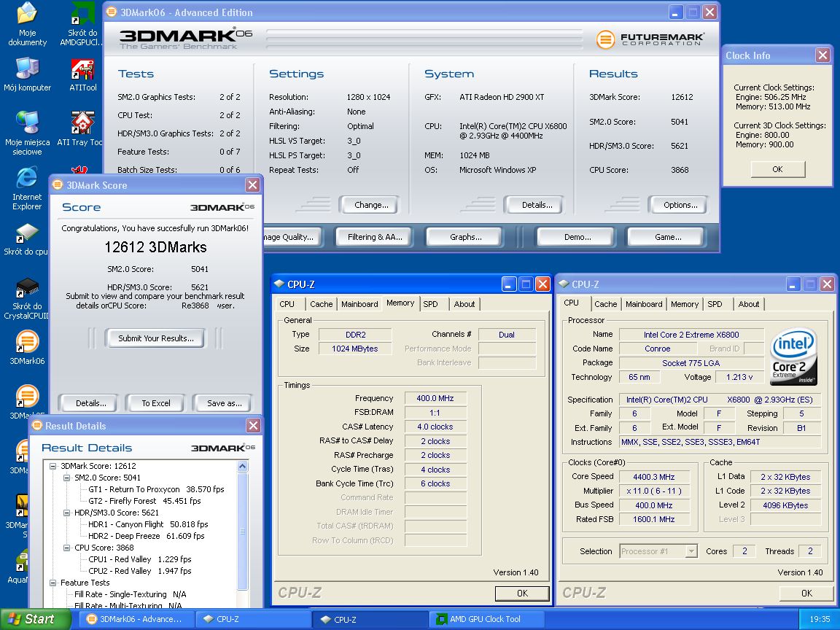
Task: Click Details... button under System
Action: 534,205
